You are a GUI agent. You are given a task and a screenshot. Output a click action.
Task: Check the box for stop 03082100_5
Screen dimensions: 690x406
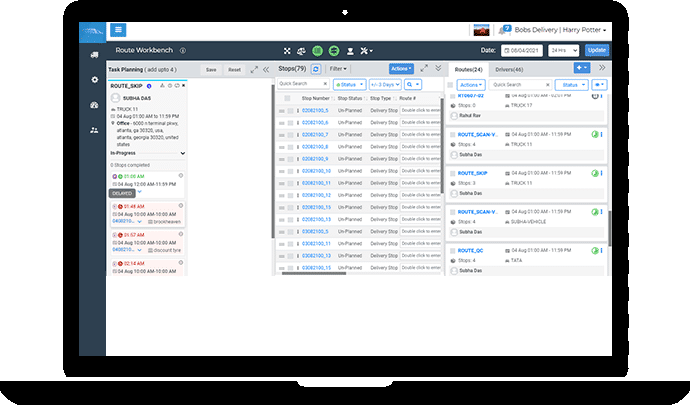click(290, 232)
